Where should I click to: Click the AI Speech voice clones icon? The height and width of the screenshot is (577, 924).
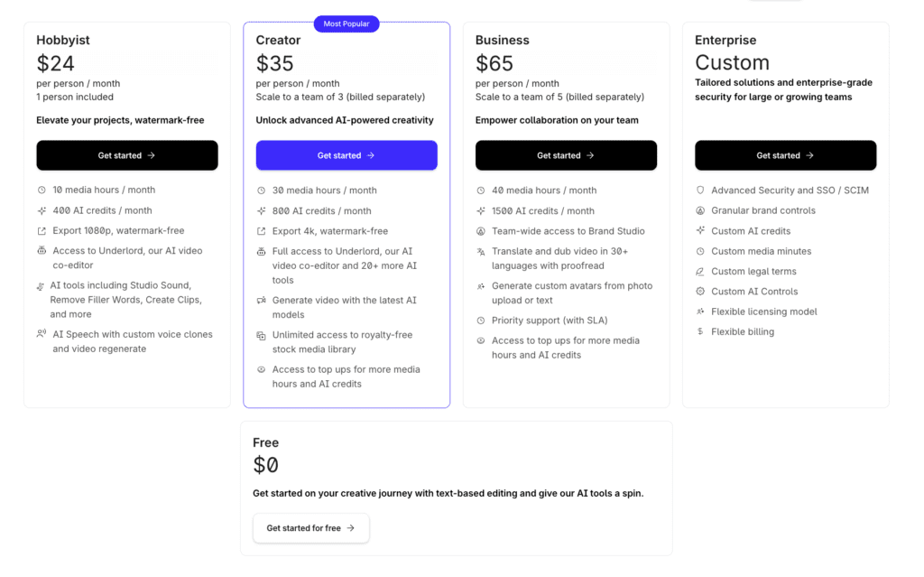[x=42, y=334]
